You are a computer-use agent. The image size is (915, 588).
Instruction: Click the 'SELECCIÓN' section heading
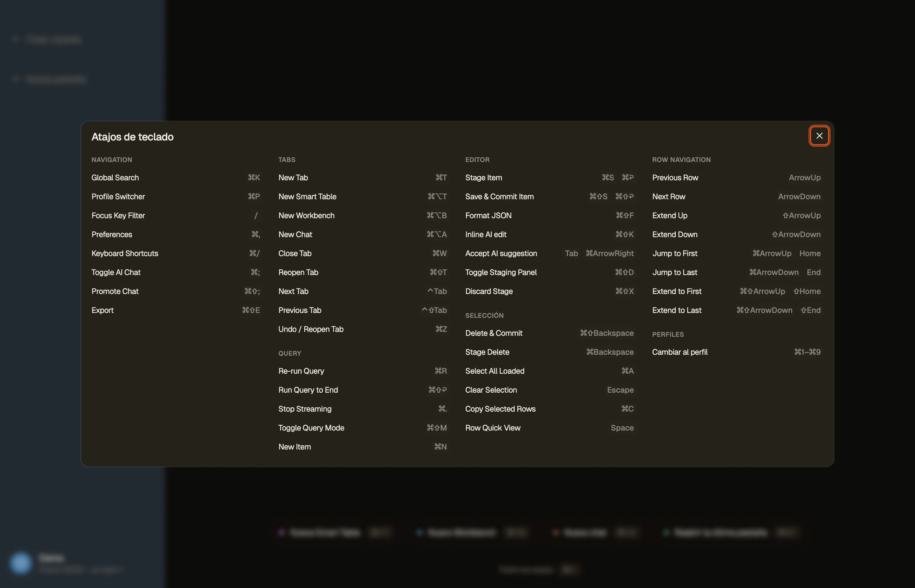[484, 315]
